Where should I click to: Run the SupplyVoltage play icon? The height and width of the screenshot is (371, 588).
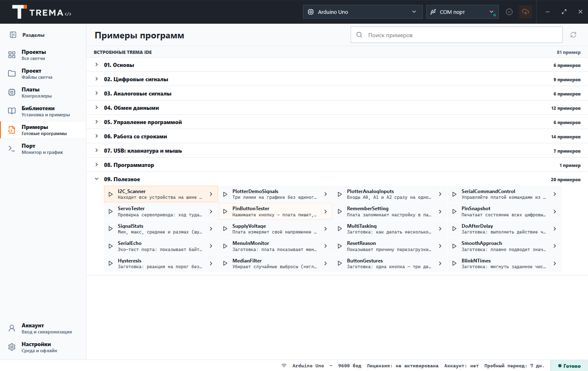(x=225, y=229)
